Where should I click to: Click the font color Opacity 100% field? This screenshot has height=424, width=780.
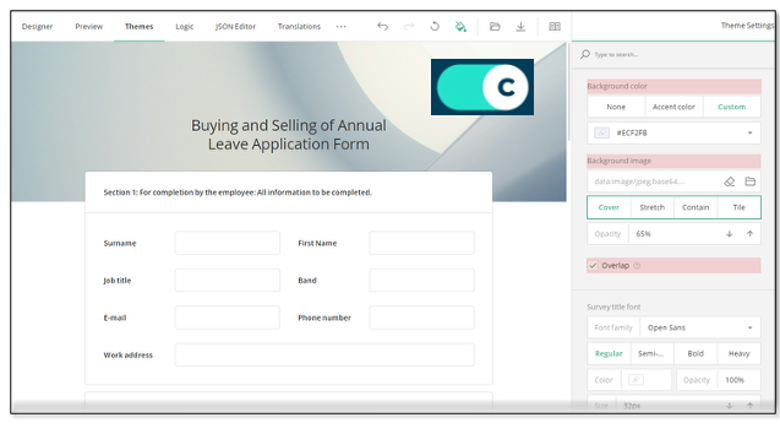click(x=718, y=380)
